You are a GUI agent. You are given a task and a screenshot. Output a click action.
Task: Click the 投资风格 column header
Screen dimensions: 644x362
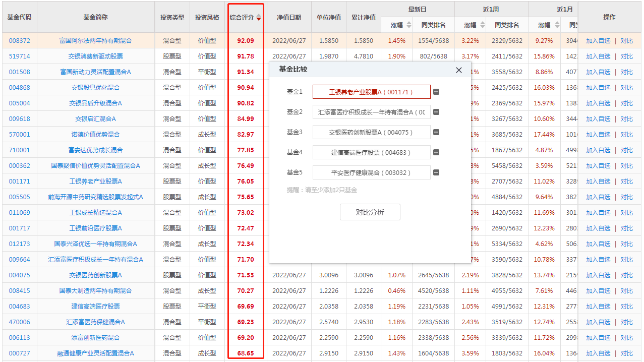pyautogui.click(x=207, y=17)
